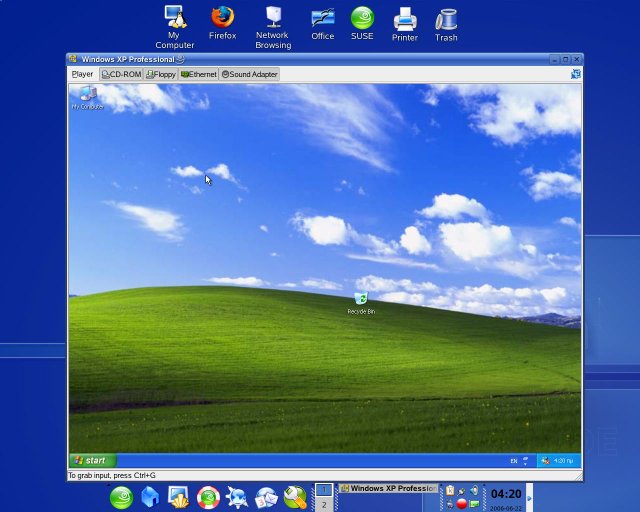
Task: Click the 04:20 clock in the panel
Action: (505, 494)
